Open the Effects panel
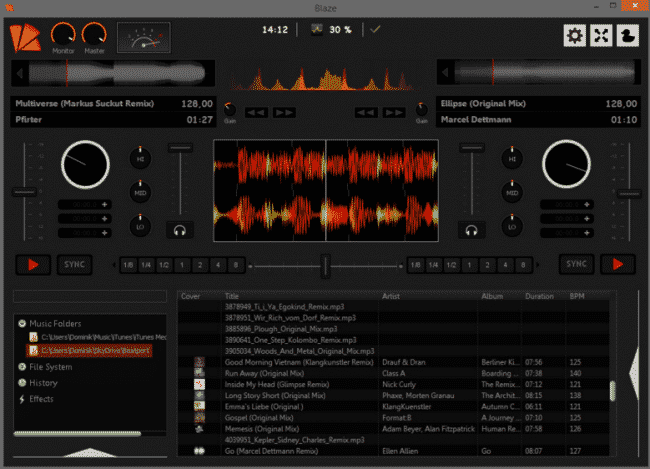 click(41, 399)
